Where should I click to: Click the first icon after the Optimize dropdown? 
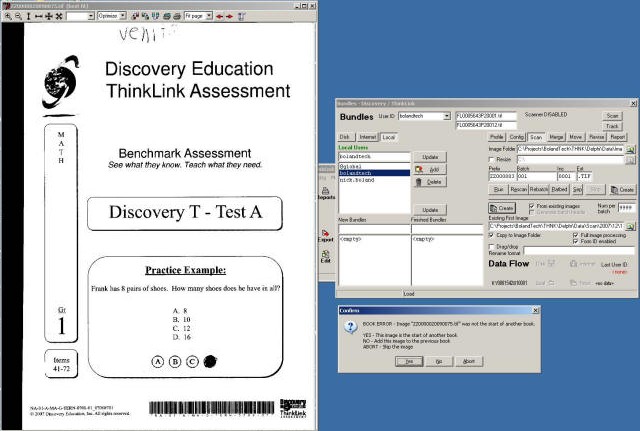click(x=135, y=16)
